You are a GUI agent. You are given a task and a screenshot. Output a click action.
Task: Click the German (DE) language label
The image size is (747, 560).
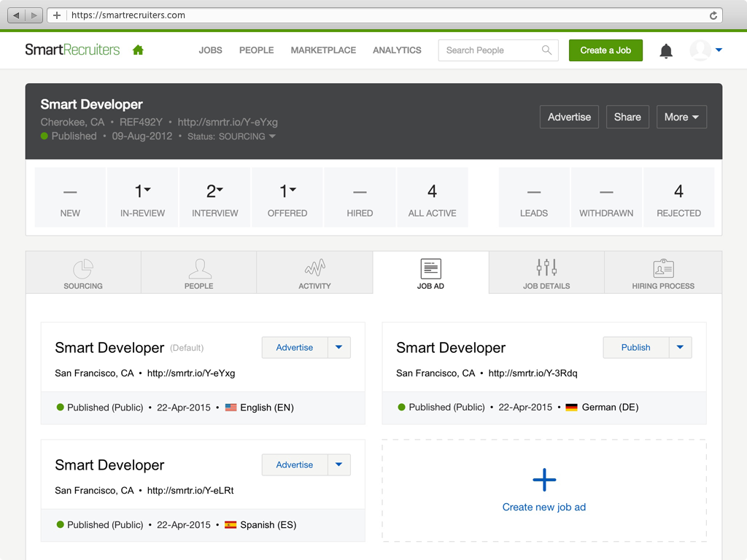tap(611, 407)
